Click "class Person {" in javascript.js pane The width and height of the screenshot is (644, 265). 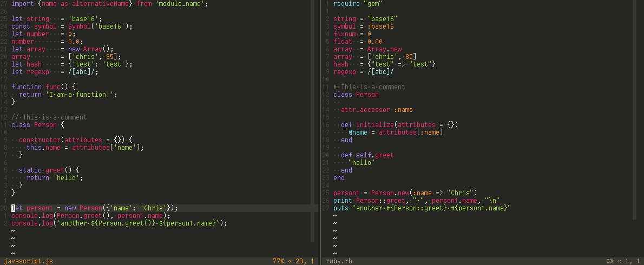tap(38, 125)
